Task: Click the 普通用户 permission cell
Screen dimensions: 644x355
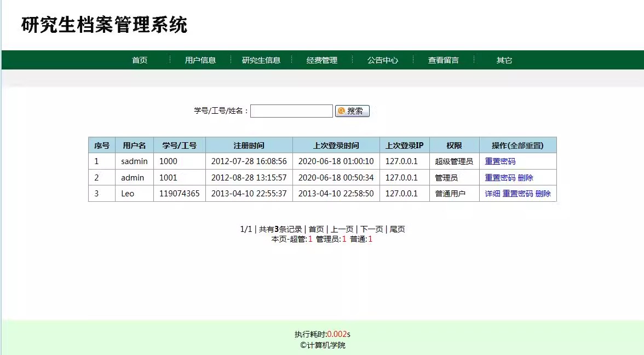Action: pos(455,194)
